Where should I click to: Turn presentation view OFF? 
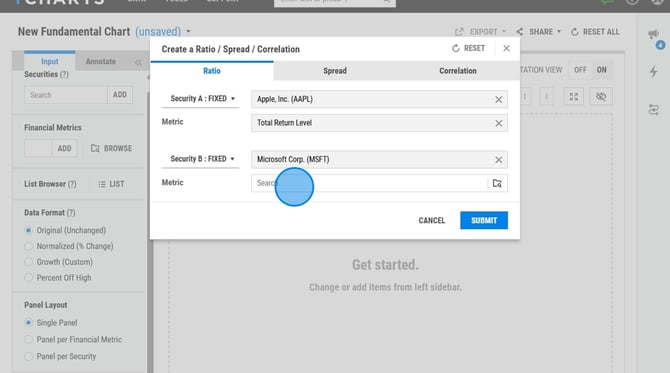point(580,70)
